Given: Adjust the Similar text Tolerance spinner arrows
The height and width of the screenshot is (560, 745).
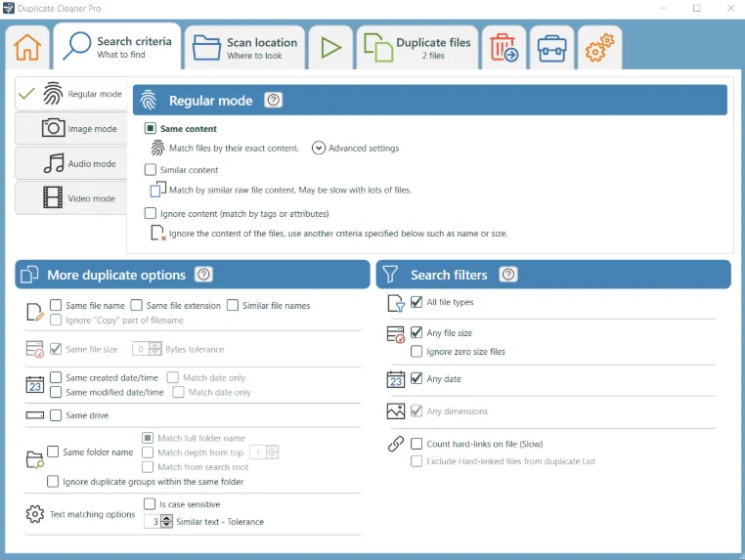Looking at the screenshot, I should click(x=167, y=522).
